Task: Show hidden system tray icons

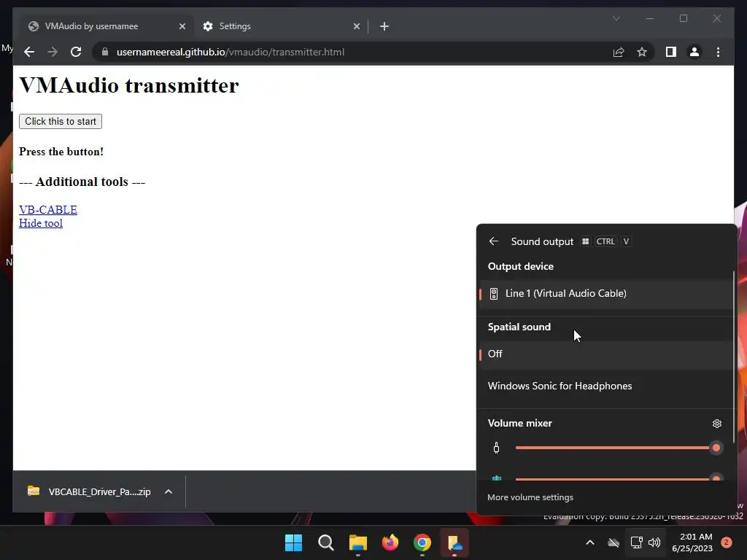Action: click(x=589, y=542)
